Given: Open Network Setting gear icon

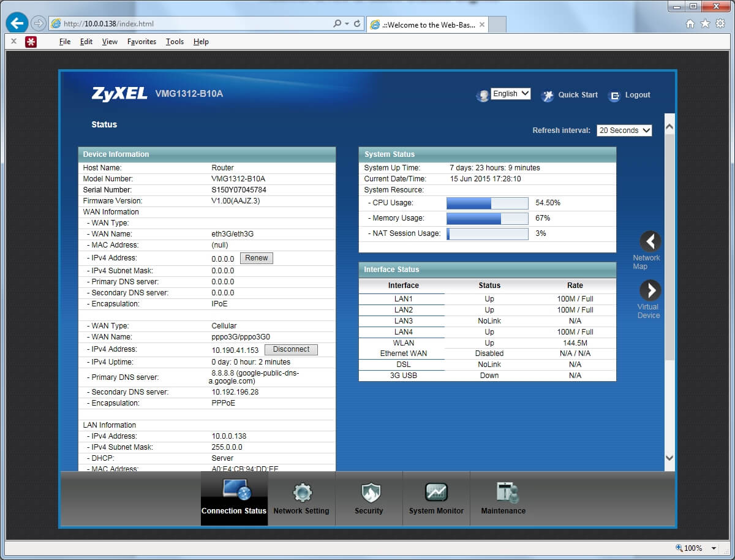Looking at the screenshot, I should (302, 492).
